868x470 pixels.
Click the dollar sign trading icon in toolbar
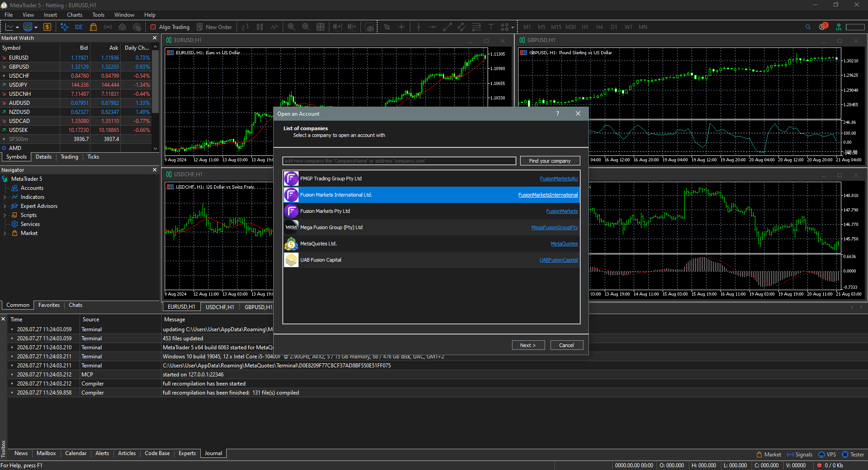[47, 27]
